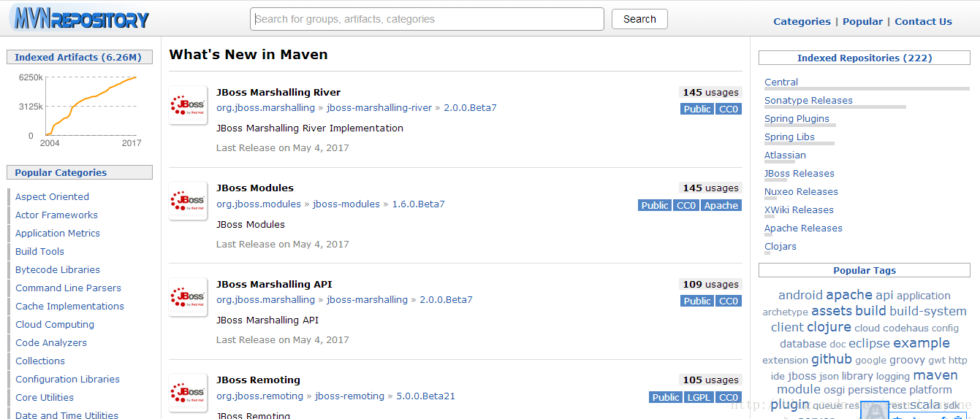Click the Apache license tag on JBoss Modules
The width and height of the screenshot is (980, 419).
721,205
